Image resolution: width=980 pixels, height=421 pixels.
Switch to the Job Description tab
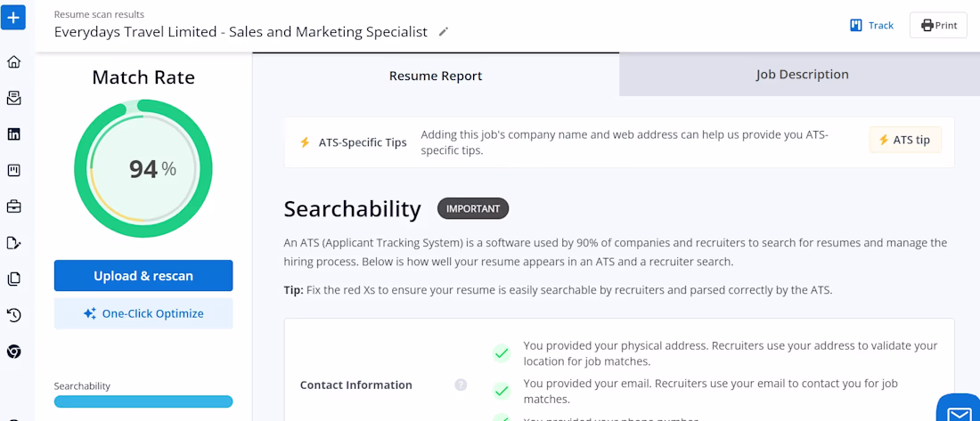(x=802, y=75)
